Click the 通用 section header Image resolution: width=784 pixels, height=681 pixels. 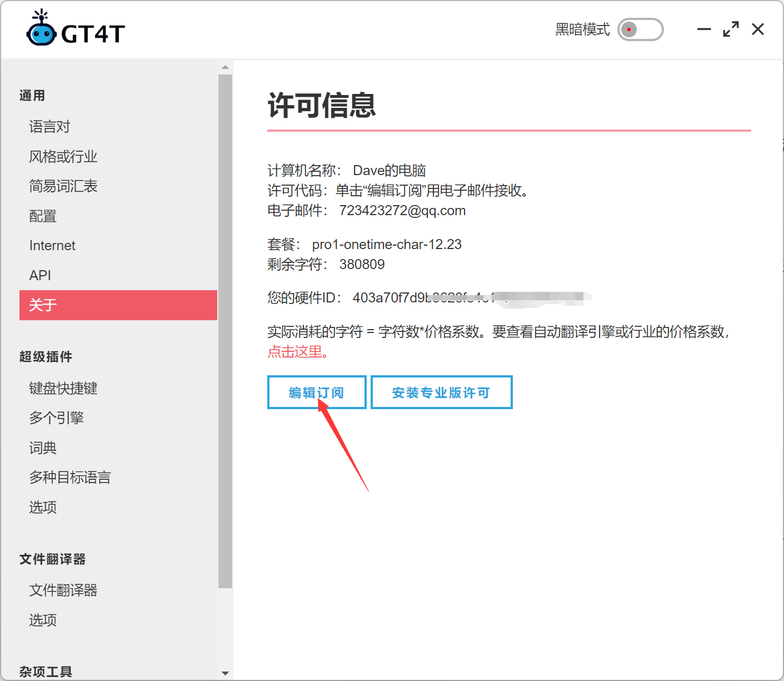(x=32, y=96)
